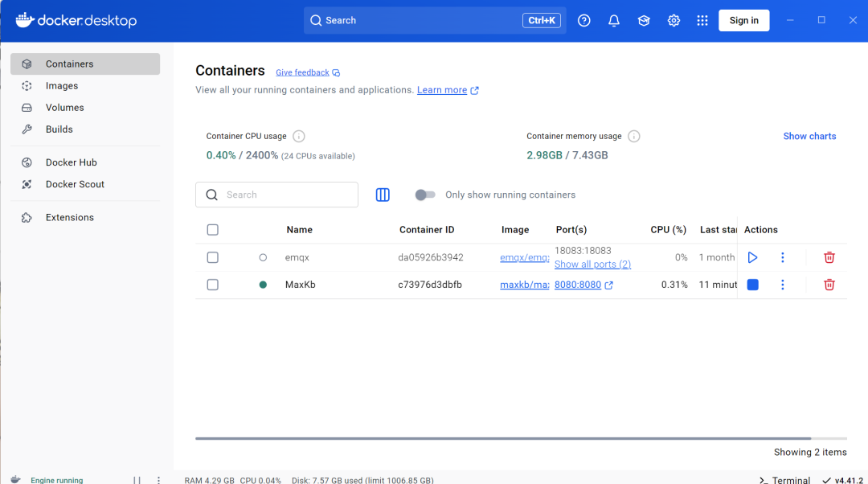The height and width of the screenshot is (484, 868).
Task: Open more actions menu for emqx
Action: click(x=783, y=257)
